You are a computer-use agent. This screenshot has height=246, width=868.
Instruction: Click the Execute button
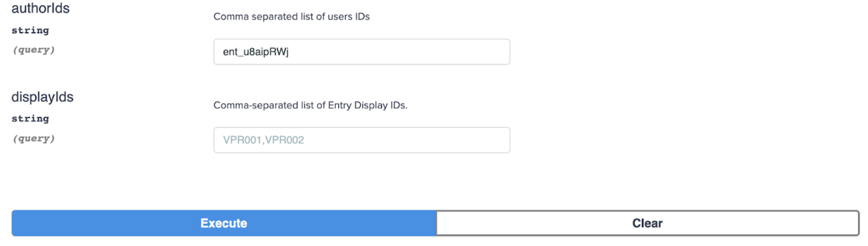(224, 223)
